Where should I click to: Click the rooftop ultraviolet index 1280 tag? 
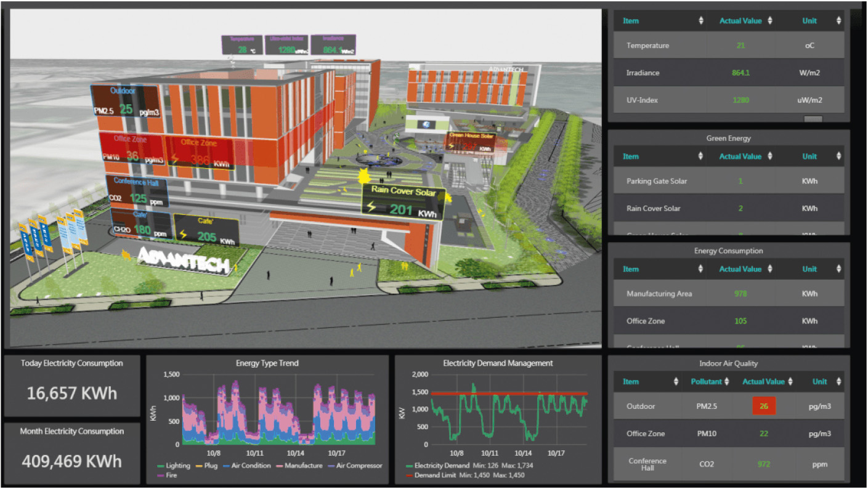point(286,46)
